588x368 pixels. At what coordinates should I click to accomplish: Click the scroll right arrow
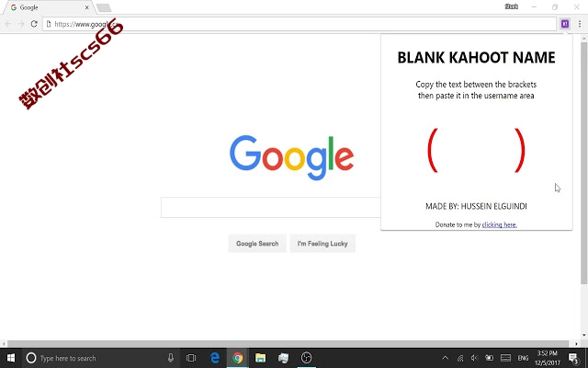[x=576, y=343]
